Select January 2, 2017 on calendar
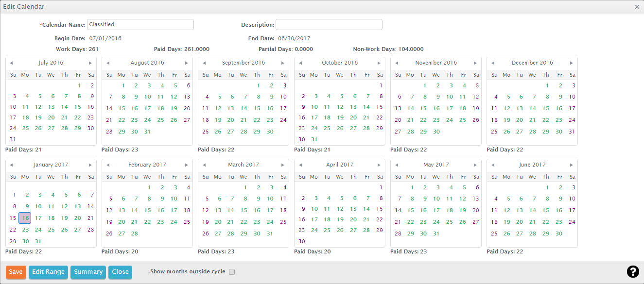This screenshot has width=644, height=284. point(27,195)
